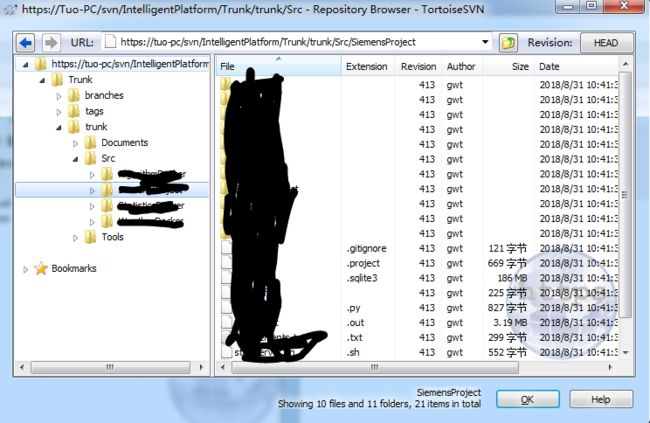This screenshot has width=650, height=423.
Task: Expand the Tools folder
Action: 75,238
